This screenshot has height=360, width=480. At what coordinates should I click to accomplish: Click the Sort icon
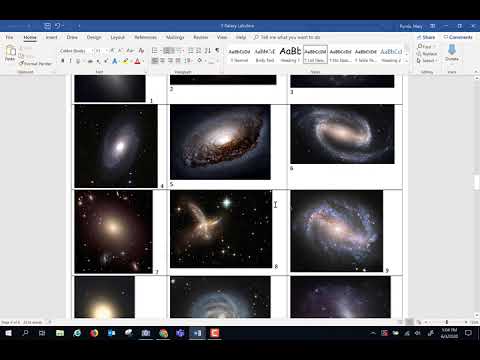click(208, 51)
